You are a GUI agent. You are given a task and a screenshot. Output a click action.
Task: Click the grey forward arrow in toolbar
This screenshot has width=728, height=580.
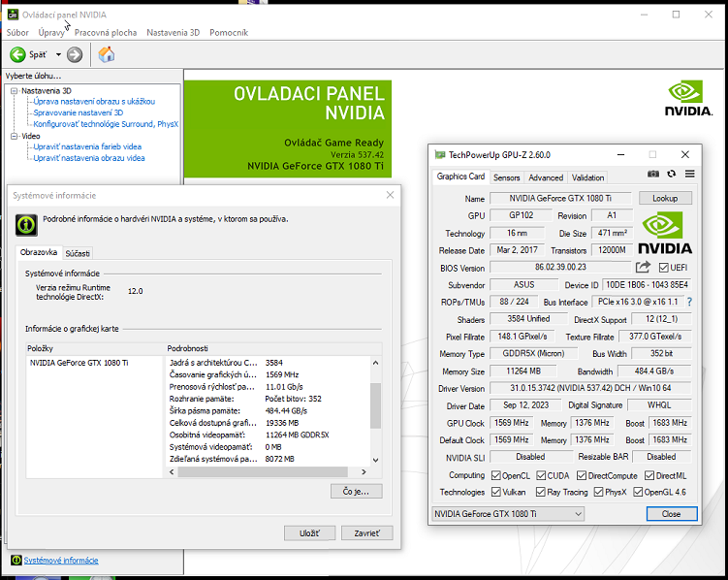[75, 54]
